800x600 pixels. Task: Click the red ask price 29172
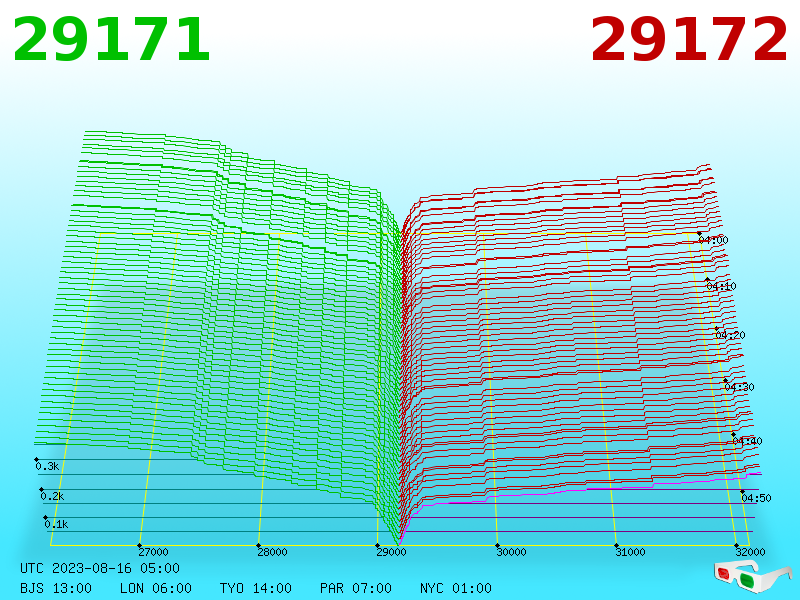(689, 39)
